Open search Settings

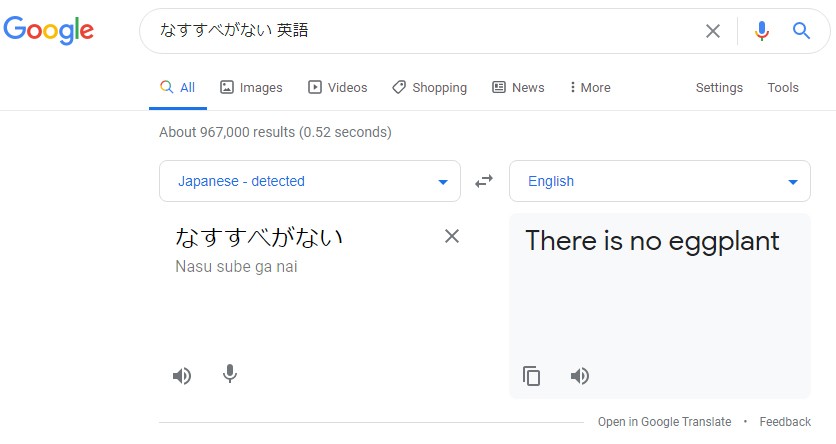pyautogui.click(x=719, y=88)
